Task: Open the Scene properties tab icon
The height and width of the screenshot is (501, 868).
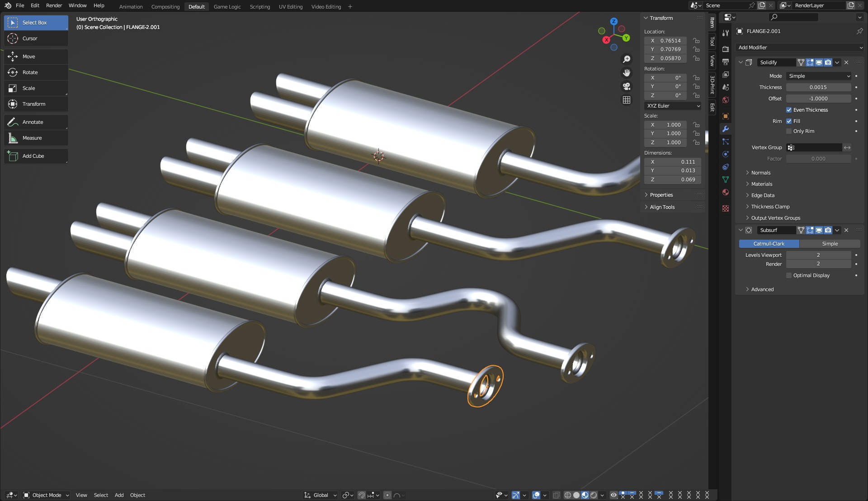Action: tap(726, 87)
